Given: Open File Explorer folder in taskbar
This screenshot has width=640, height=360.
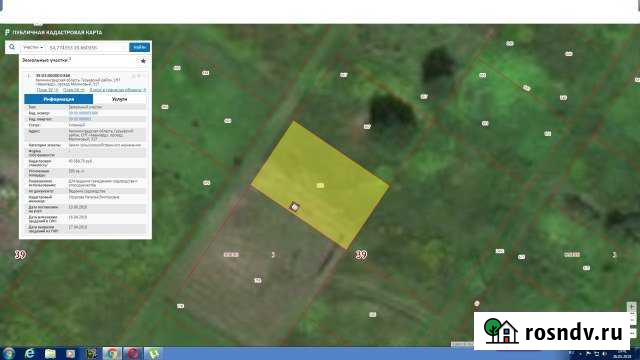Looking at the screenshot, I should tap(50, 353).
